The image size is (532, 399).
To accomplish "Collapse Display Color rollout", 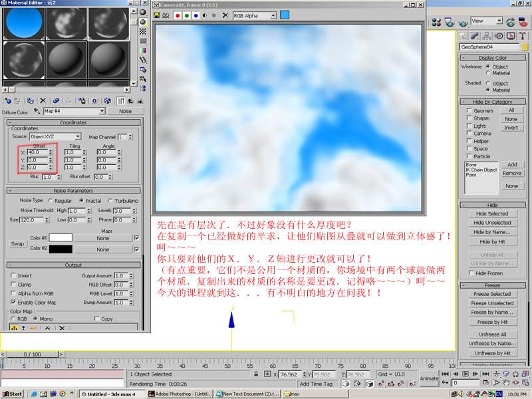I will 493,58.
